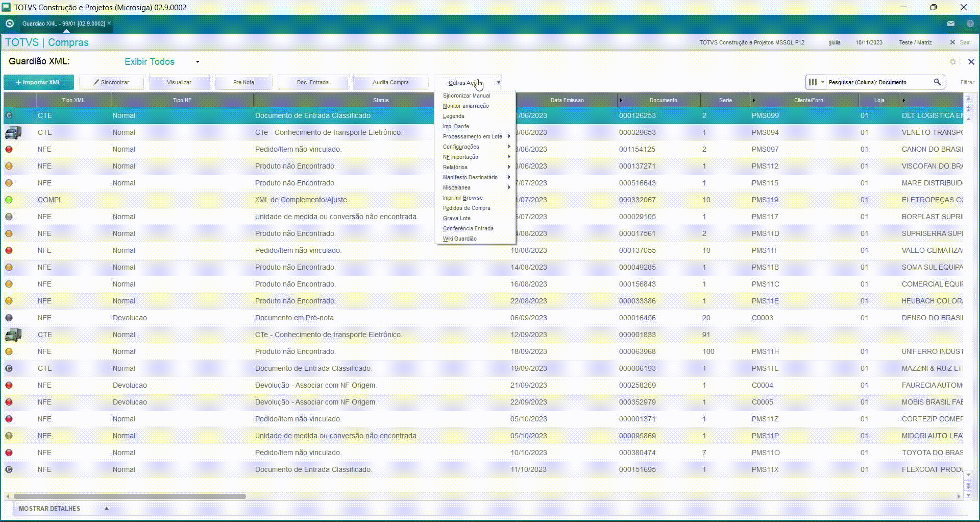Select date cell 18/09/2023
The image size is (980, 522).
click(x=528, y=351)
